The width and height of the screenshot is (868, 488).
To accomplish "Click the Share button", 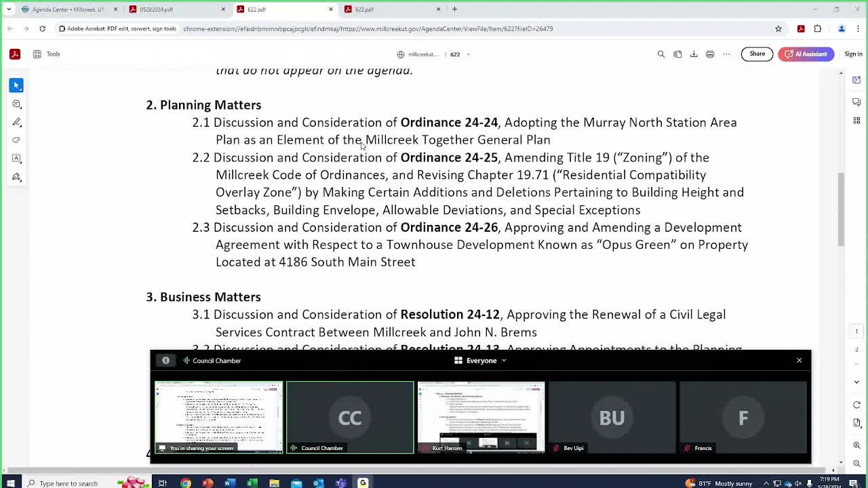I will click(757, 54).
